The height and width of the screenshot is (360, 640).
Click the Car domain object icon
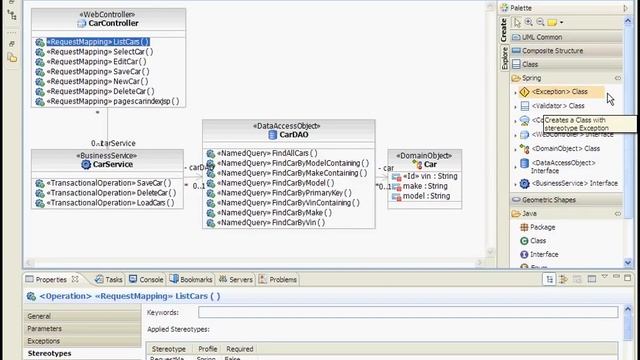click(x=417, y=164)
